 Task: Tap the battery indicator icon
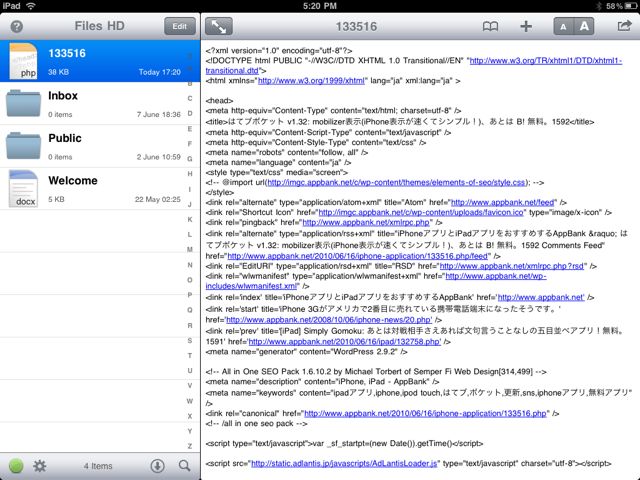click(630, 6)
